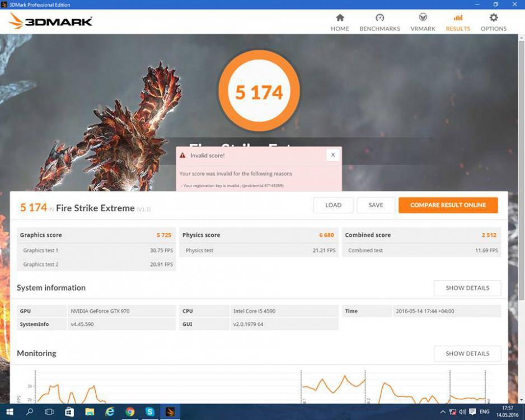Click the Load result button
This screenshot has width=525, height=420.
[x=333, y=205]
